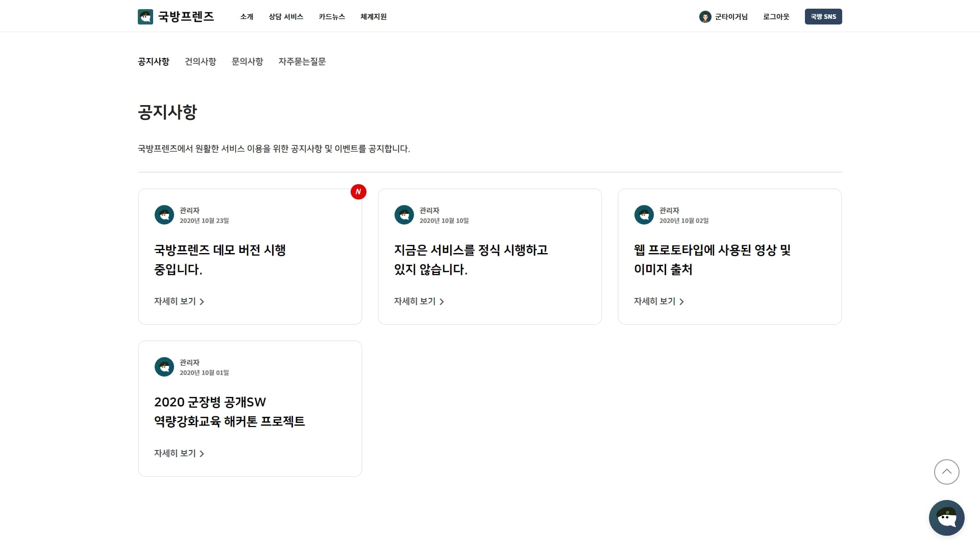Switch to the 건의사항 tab
The image size is (980, 551).
tap(200, 62)
